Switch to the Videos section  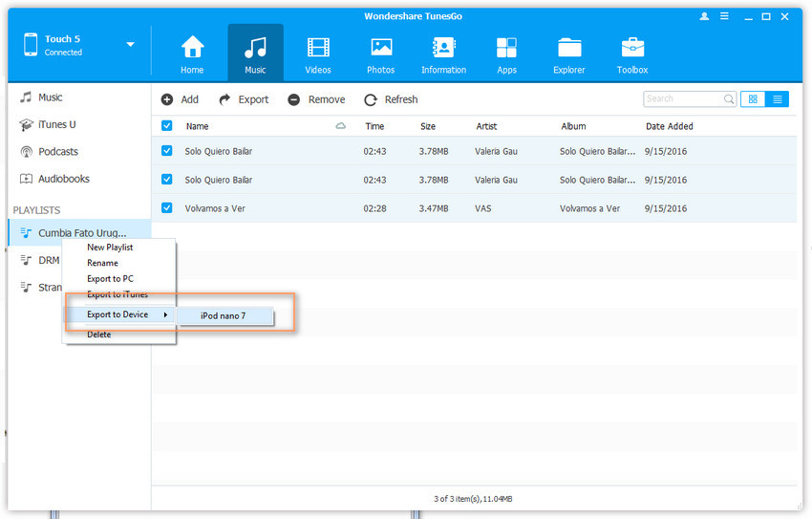pyautogui.click(x=317, y=53)
